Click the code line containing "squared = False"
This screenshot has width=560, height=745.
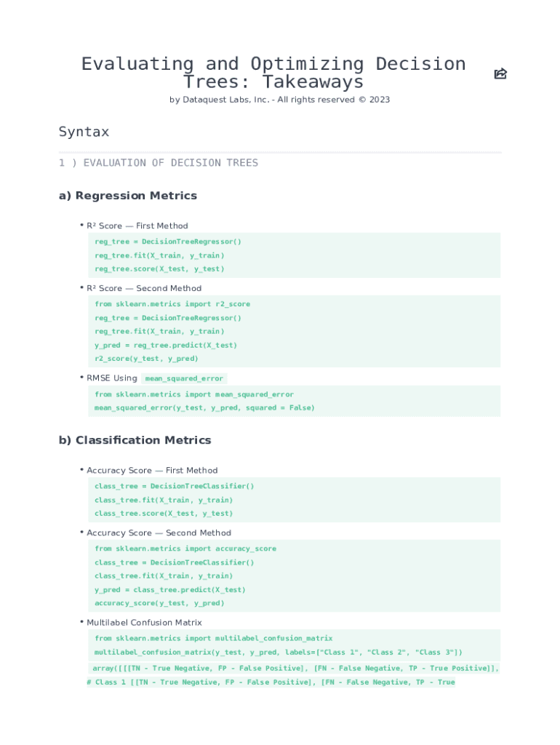coord(204,408)
